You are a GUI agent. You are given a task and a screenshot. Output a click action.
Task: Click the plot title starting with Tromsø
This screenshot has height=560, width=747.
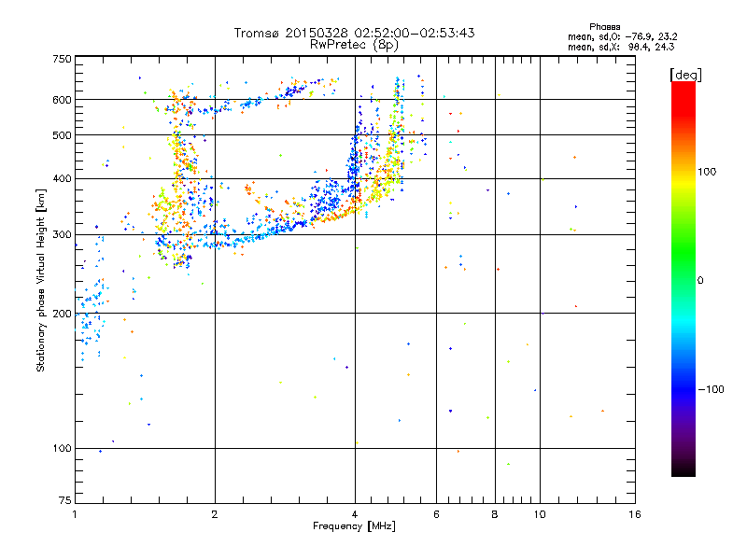(x=354, y=33)
